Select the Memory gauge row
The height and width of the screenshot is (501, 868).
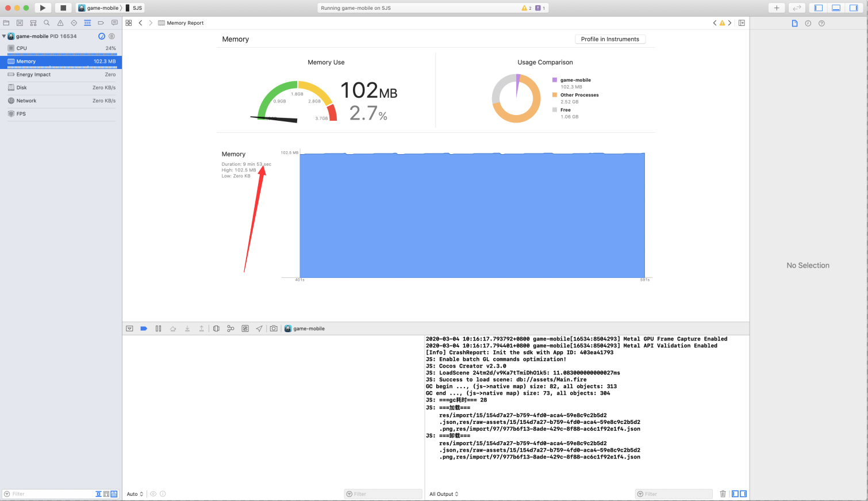(61, 62)
